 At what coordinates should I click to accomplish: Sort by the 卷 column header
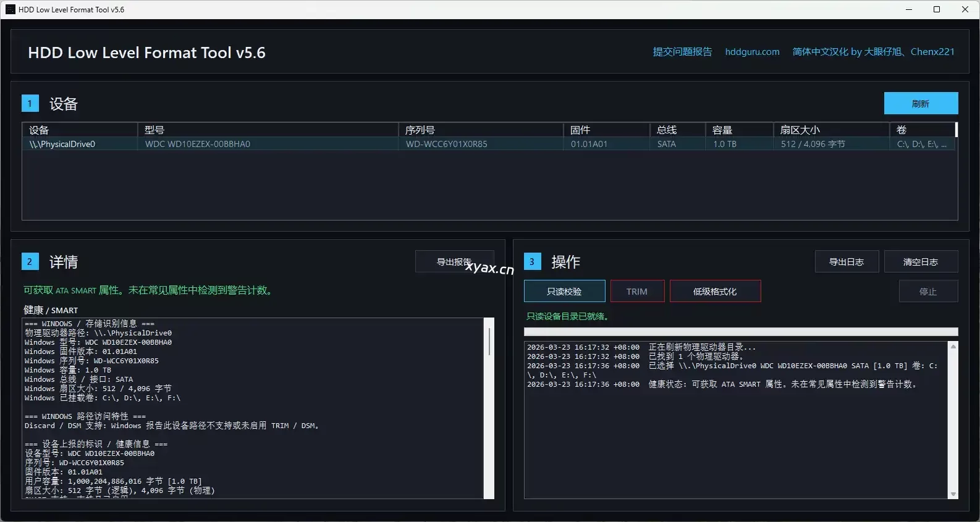(923, 130)
